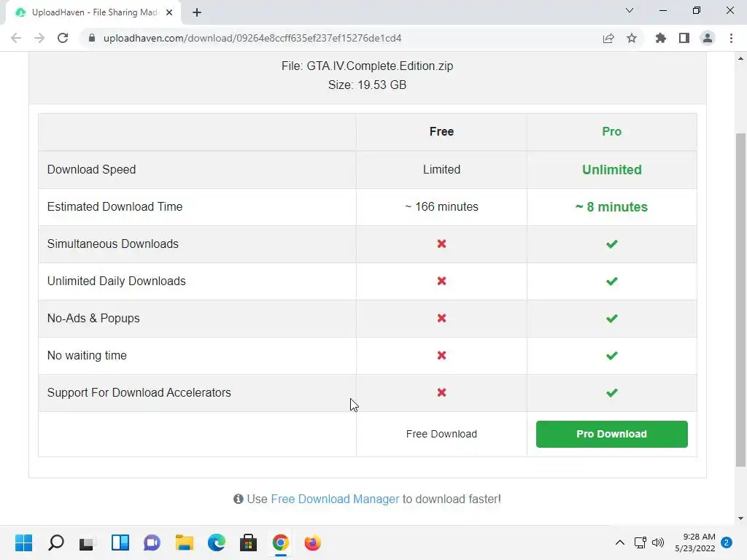747x560 pixels.
Task: Click the 'Limited' download speed cell
Action: (441, 169)
